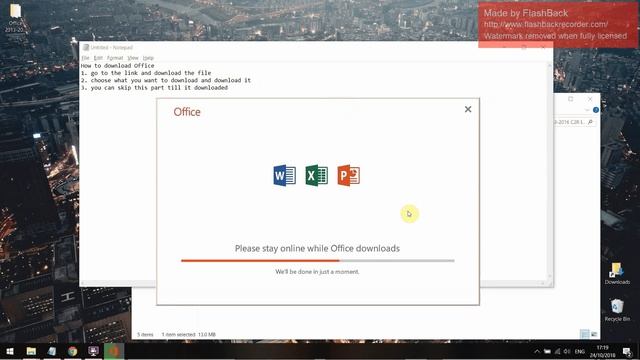Click the line "2. choose what you want" in Notepad
The image size is (640, 360).
point(166,80)
